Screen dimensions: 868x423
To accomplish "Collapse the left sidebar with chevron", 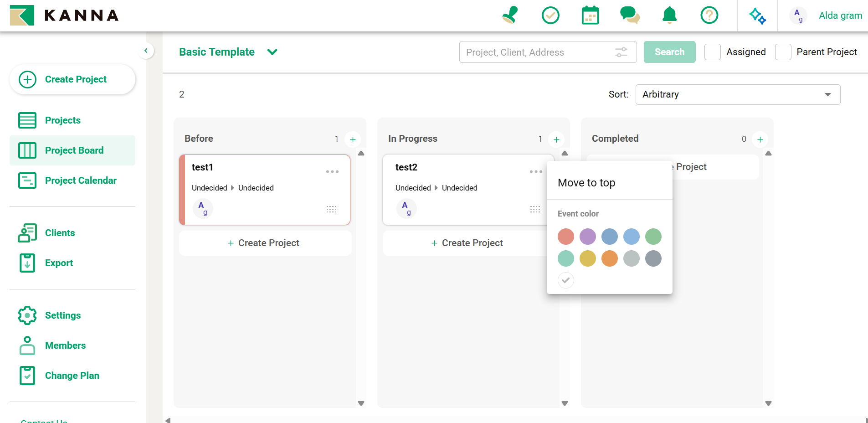I will [x=146, y=51].
